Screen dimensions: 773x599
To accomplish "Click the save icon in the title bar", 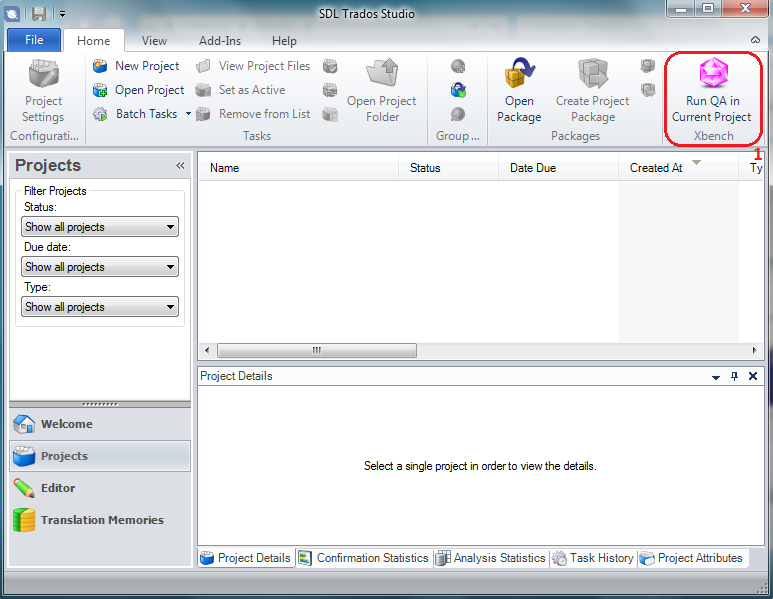I will (x=39, y=14).
